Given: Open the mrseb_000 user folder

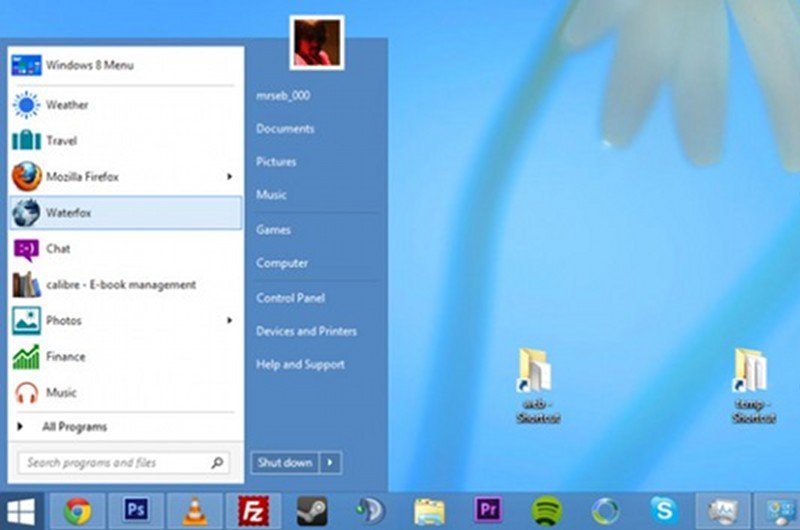Looking at the screenshot, I should point(283,95).
